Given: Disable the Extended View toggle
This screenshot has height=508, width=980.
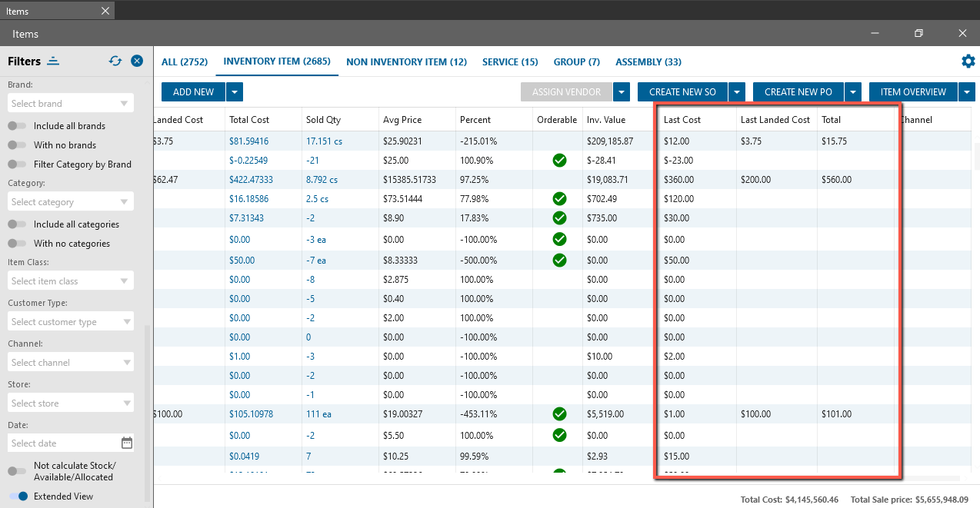Looking at the screenshot, I should pyautogui.click(x=17, y=496).
